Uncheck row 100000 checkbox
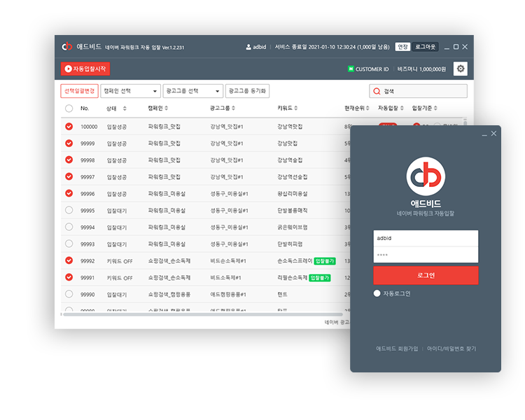This screenshot has height=420, width=525. [x=69, y=126]
